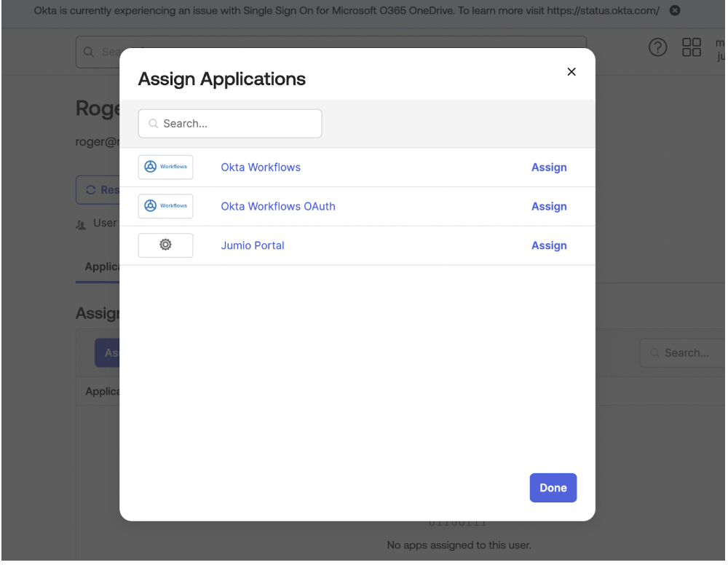Click the Jumio Portal gear icon
This screenshot has width=728, height=565.
click(x=165, y=246)
